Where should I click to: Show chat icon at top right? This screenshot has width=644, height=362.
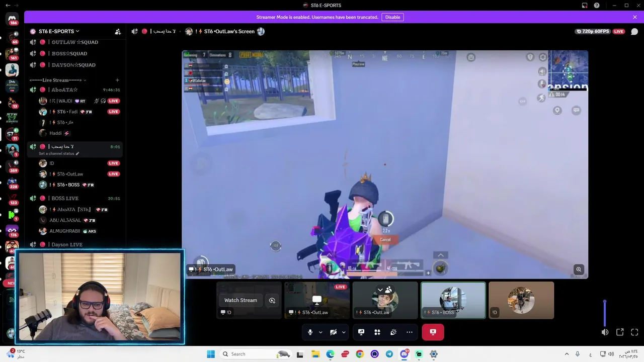634,31
